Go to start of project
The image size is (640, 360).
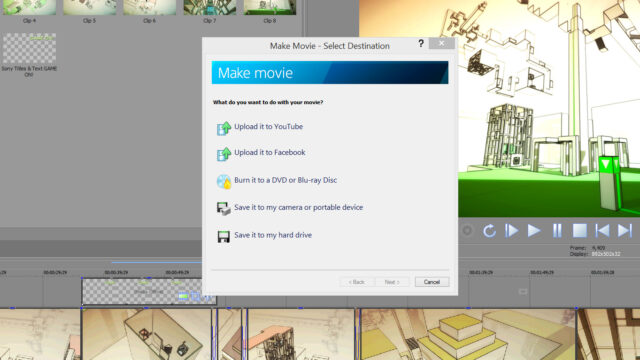tap(602, 231)
